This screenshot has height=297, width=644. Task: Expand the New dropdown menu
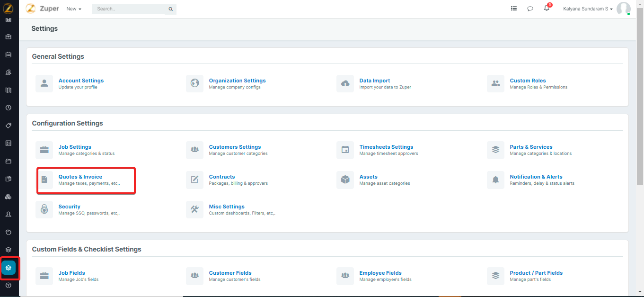74,9
